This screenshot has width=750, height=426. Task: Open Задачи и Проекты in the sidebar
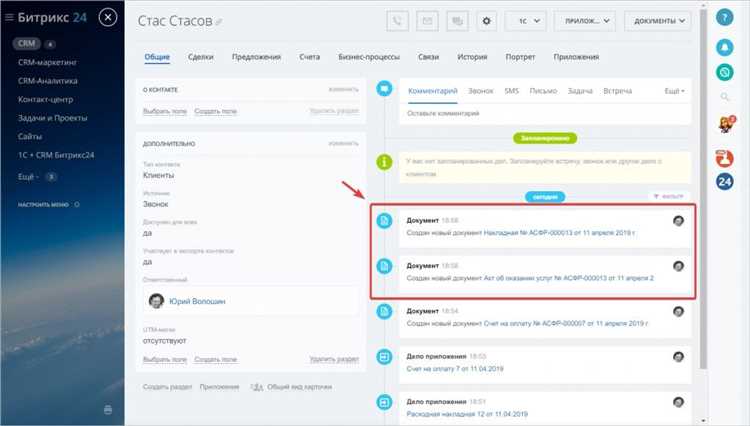tap(53, 118)
